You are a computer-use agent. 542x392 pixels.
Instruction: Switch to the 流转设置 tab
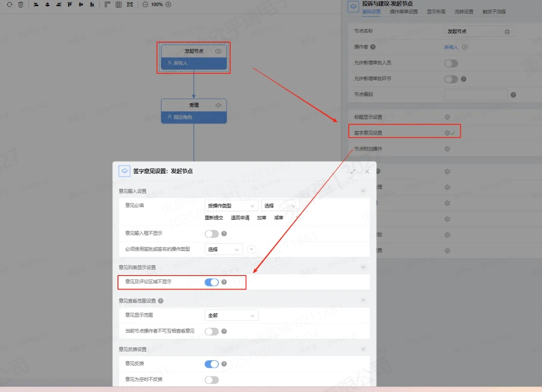(464, 12)
